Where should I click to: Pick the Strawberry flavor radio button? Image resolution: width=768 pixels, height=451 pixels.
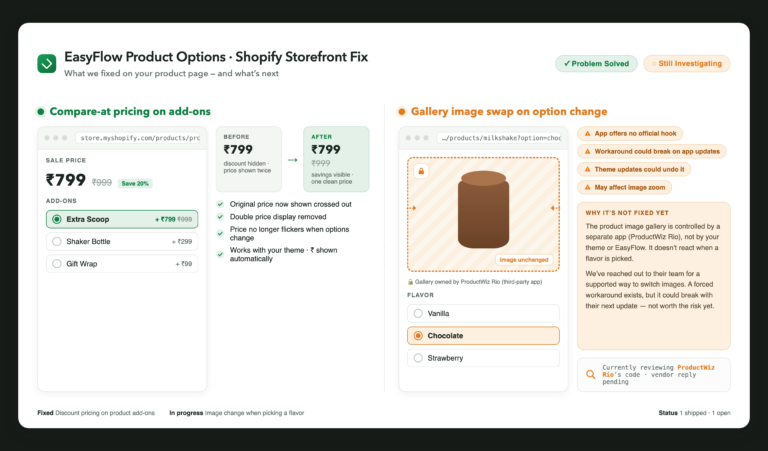click(418, 358)
